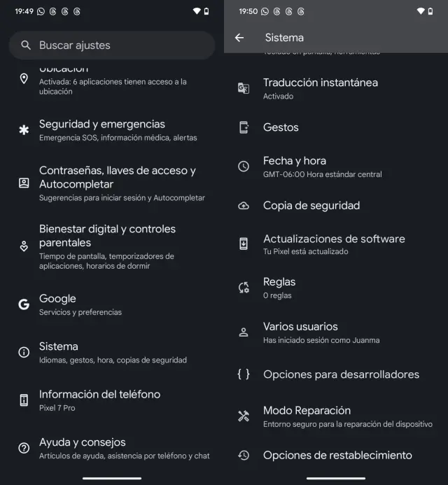The height and width of the screenshot is (485, 448).
Task: Tap the back arrow in Sistema header
Action: point(239,38)
